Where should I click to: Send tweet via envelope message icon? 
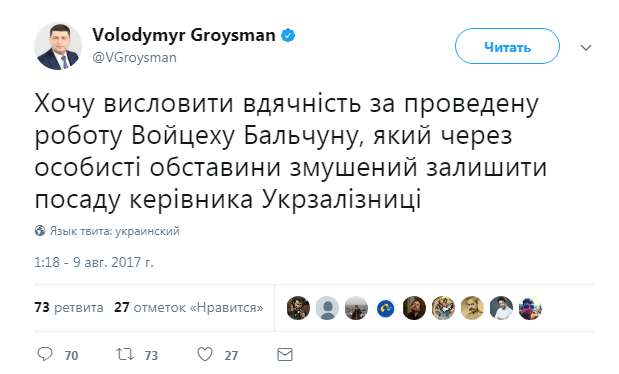pyautogui.click(x=285, y=355)
